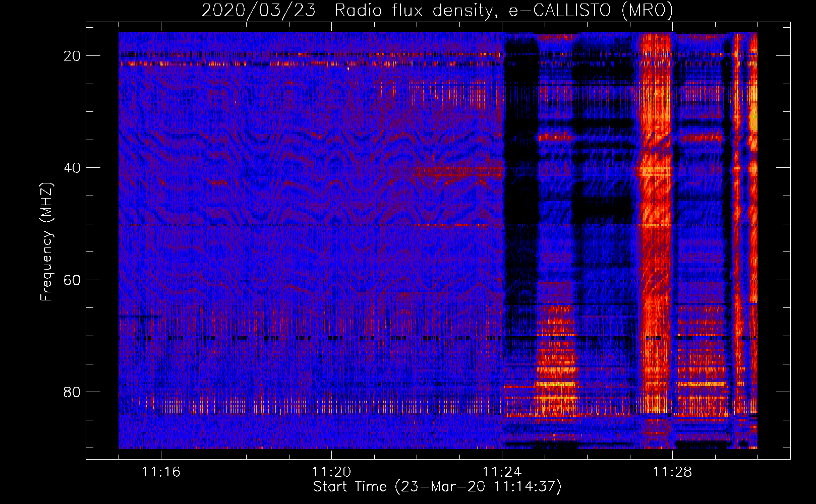
Task: Click the '11:20' time tick label
Action: (331, 472)
